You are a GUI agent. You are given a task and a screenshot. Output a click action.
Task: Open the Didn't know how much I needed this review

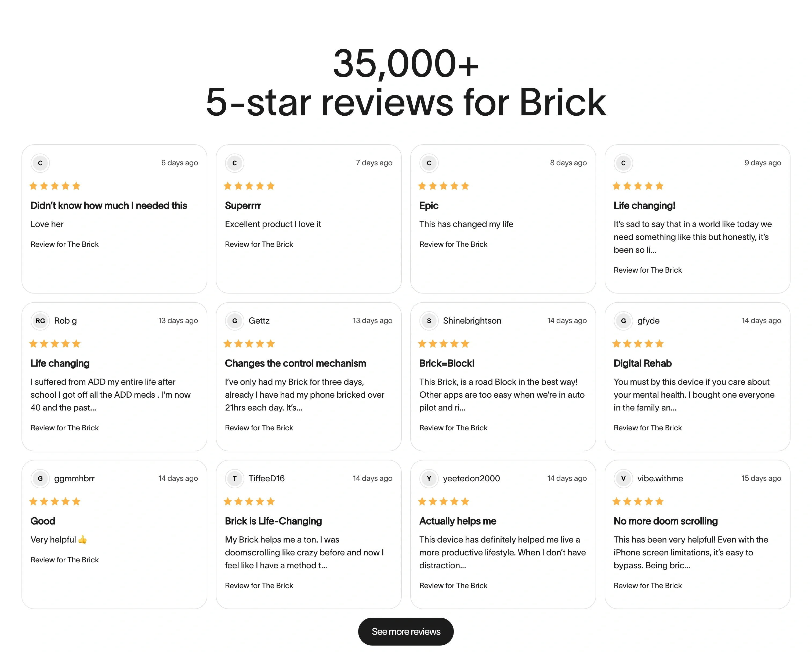(108, 206)
